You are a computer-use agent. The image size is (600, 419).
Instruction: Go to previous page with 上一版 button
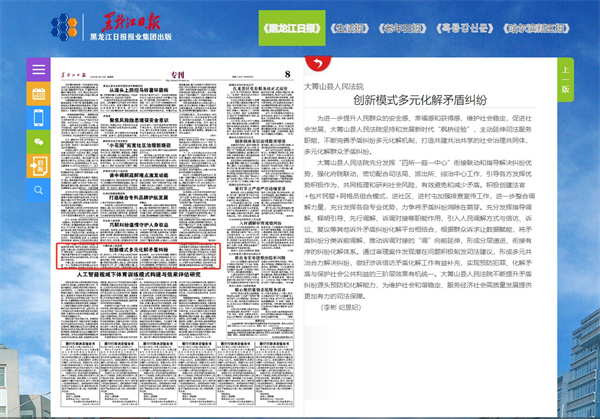tap(565, 77)
